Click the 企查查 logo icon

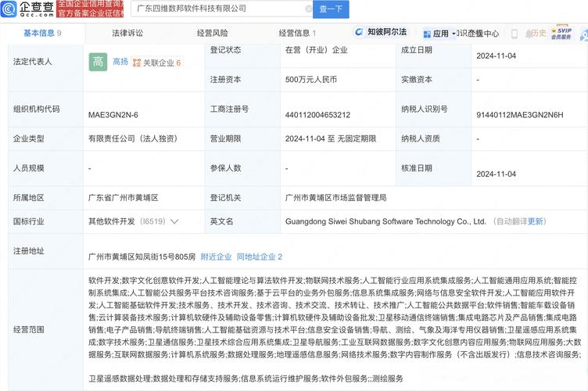pyautogui.click(x=9, y=9)
